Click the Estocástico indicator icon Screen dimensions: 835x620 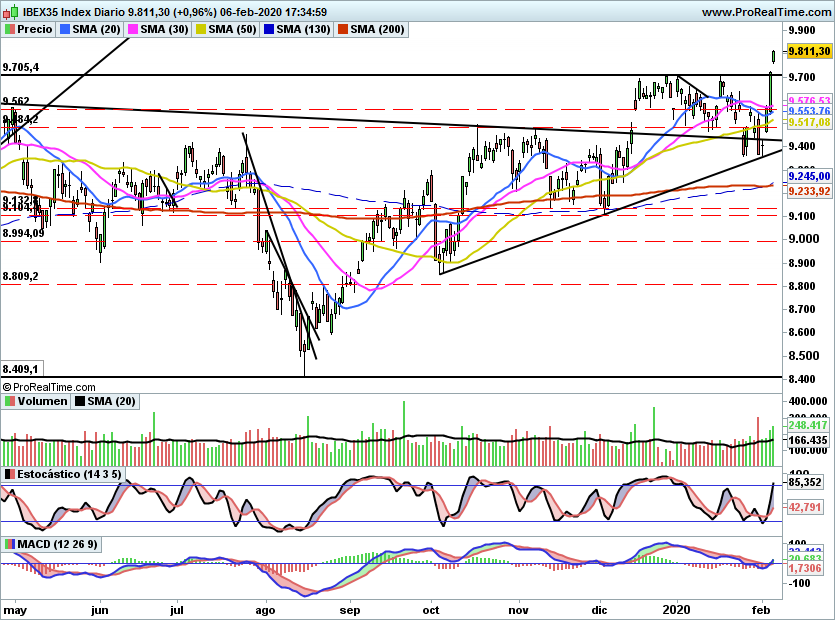[10, 474]
